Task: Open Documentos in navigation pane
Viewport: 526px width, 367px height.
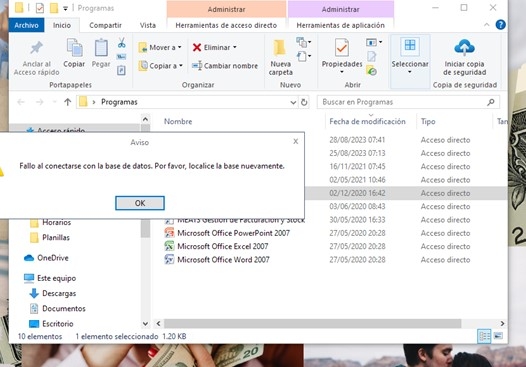Action: [x=64, y=309]
